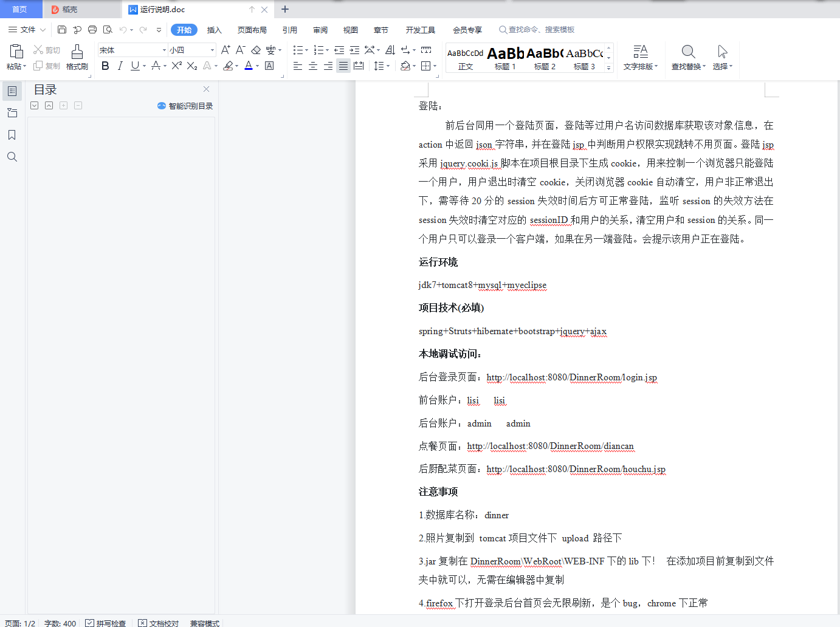
Task: Click the 智能识别目录 button
Action: tap(185, 106)
